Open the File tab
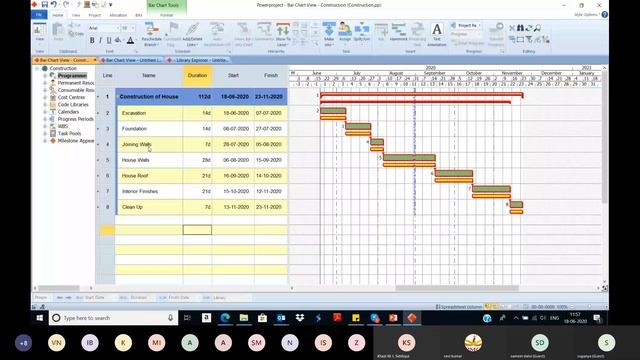The width and height of the screenshot is (640, 360). (x=39, y=15)
